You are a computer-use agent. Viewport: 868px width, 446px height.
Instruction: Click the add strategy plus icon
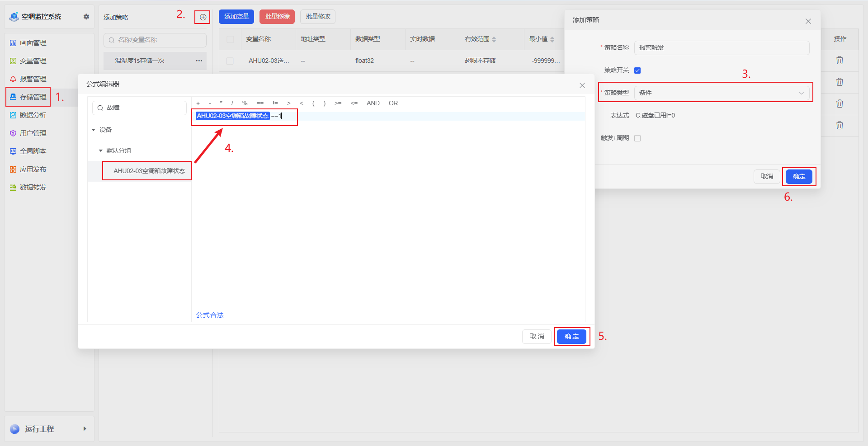coord(203,17)
